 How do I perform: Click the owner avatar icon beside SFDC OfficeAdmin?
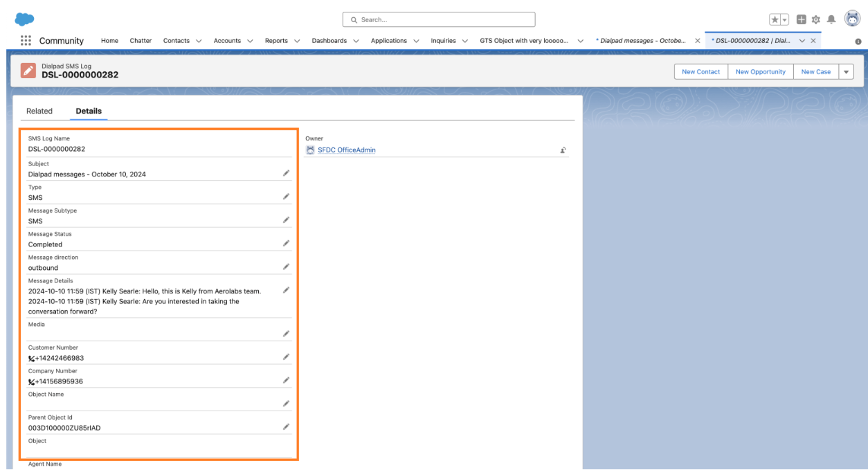pyautogui.click(x=310, y=150)
